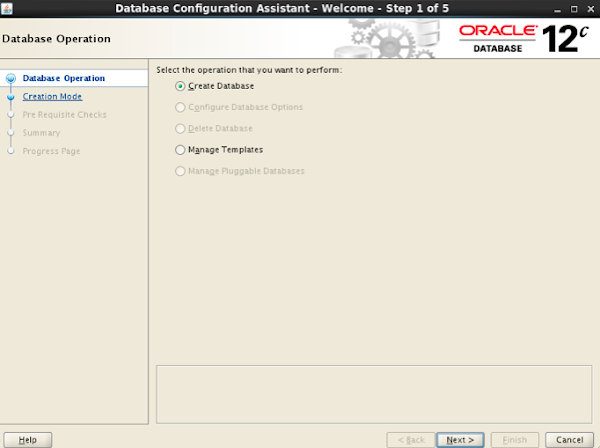
Task: Maximize the Database Configuration Assistant window
Action: [574, 9]
